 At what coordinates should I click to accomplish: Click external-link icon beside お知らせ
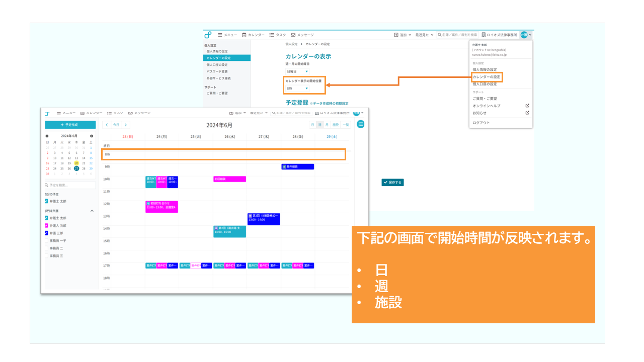(527, 113)
